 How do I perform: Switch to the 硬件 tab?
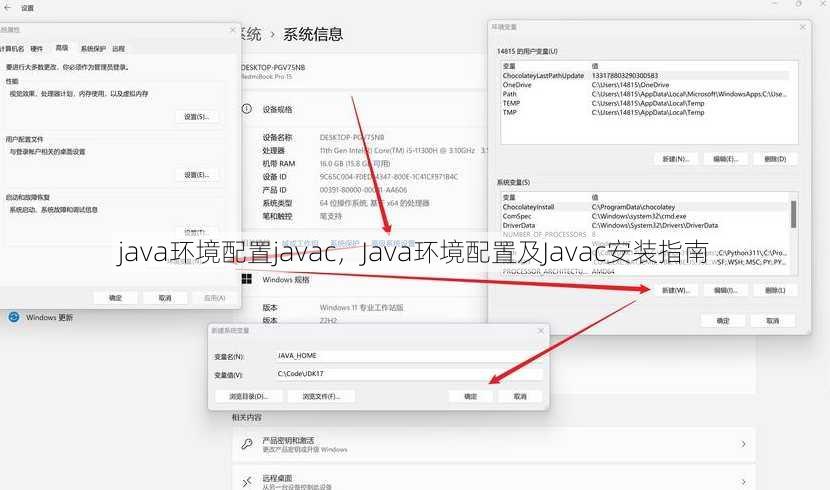[x=37, y=49]
